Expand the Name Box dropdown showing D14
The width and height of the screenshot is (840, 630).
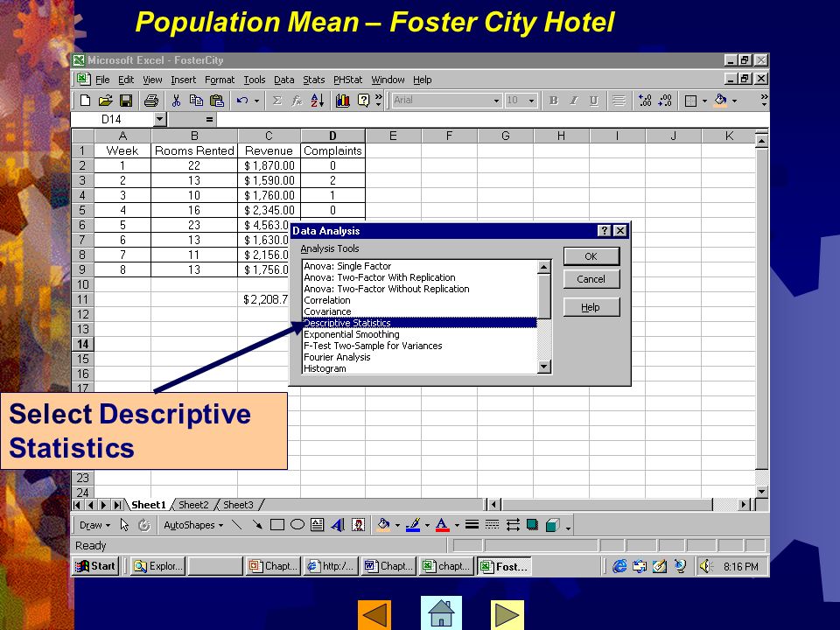(x=159, y=119)
